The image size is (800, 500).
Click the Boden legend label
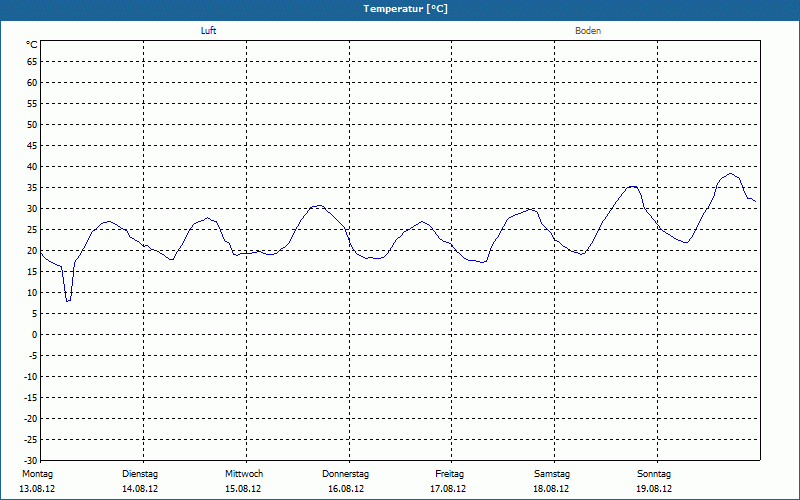click(588, 31)
